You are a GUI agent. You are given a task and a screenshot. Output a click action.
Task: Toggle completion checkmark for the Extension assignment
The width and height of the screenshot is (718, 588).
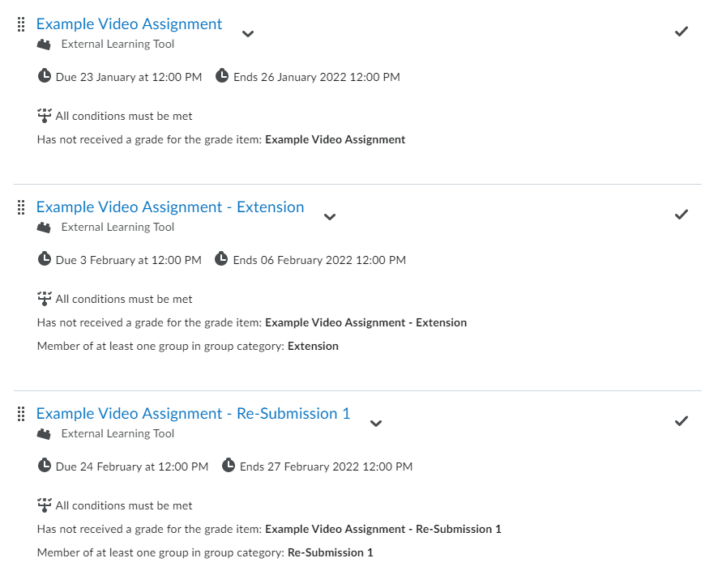[682, 215]
